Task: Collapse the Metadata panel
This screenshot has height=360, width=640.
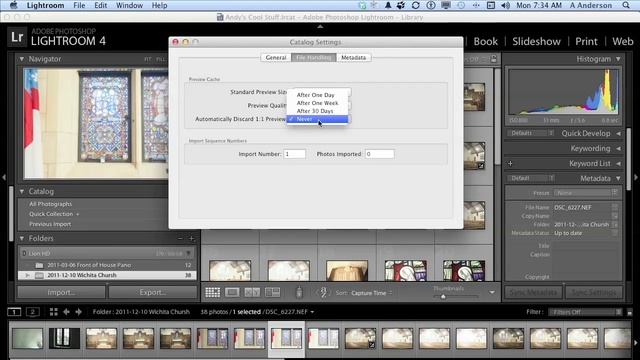Action: tap(618, 178)
